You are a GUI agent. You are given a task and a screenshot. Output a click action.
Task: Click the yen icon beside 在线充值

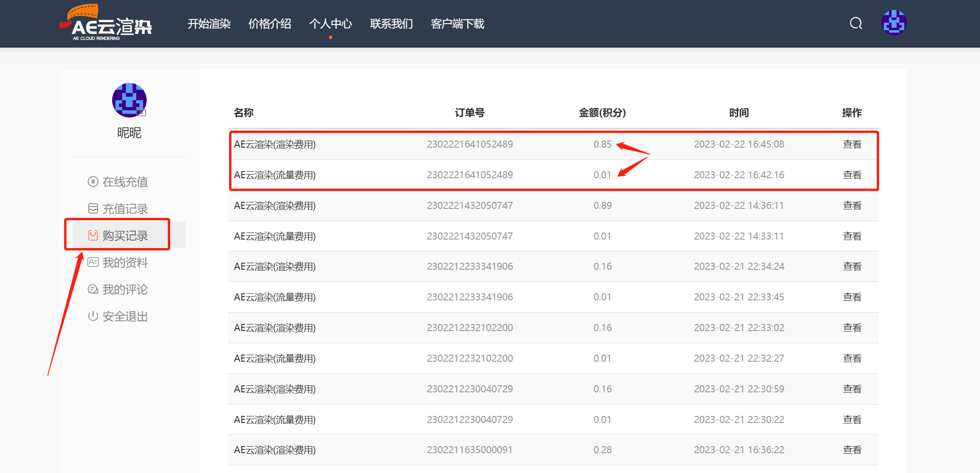coord(93,182)
